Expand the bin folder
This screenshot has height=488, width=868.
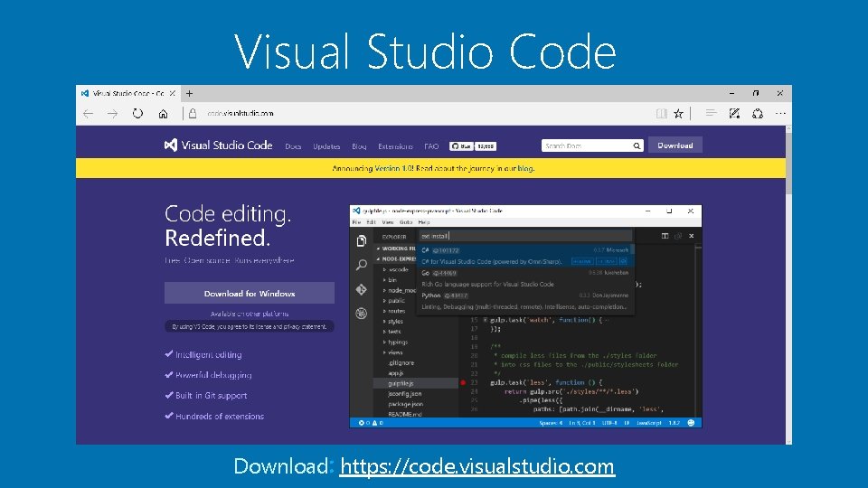390,280
